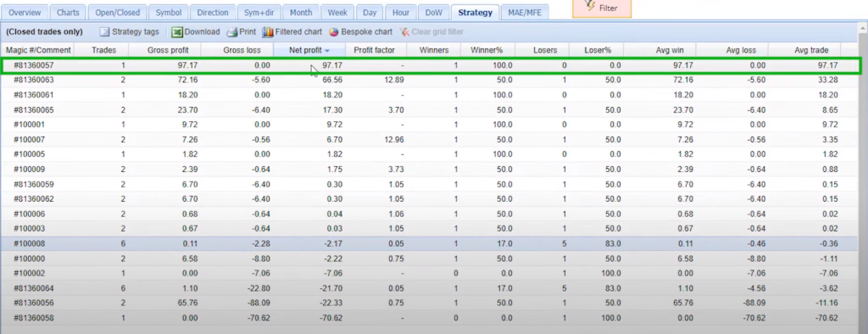The image size is (868, 334).
Task: Switch to the Day tab
Action: (x=370, y=12)
